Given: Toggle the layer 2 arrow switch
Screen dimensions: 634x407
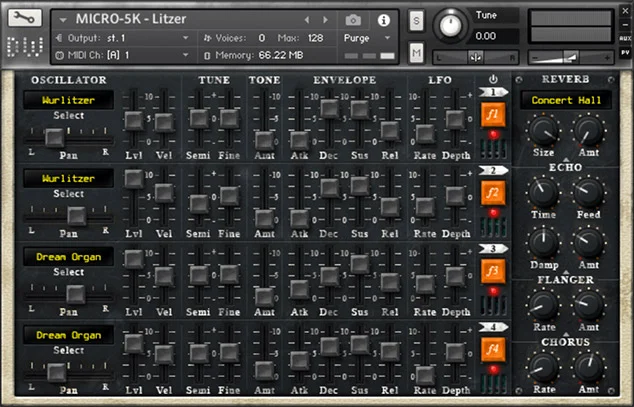Looking at the screenshot, I should (x=493, y=171).
